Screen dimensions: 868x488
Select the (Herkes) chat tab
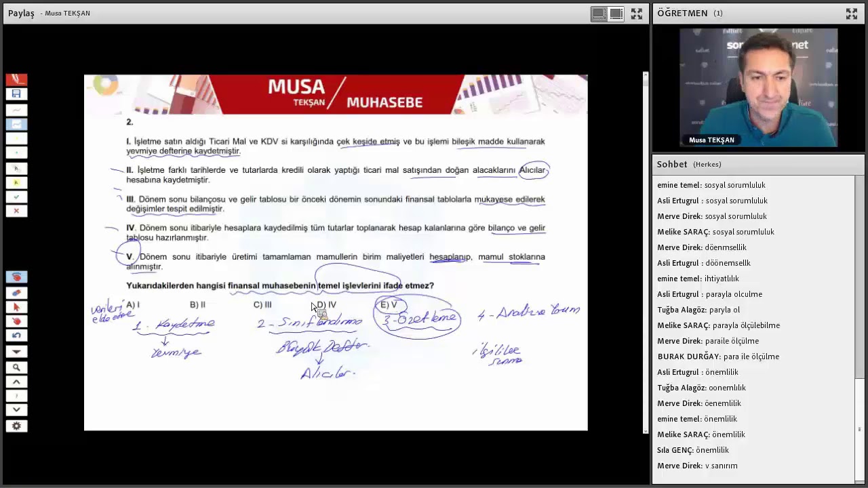tap(707, 165)
